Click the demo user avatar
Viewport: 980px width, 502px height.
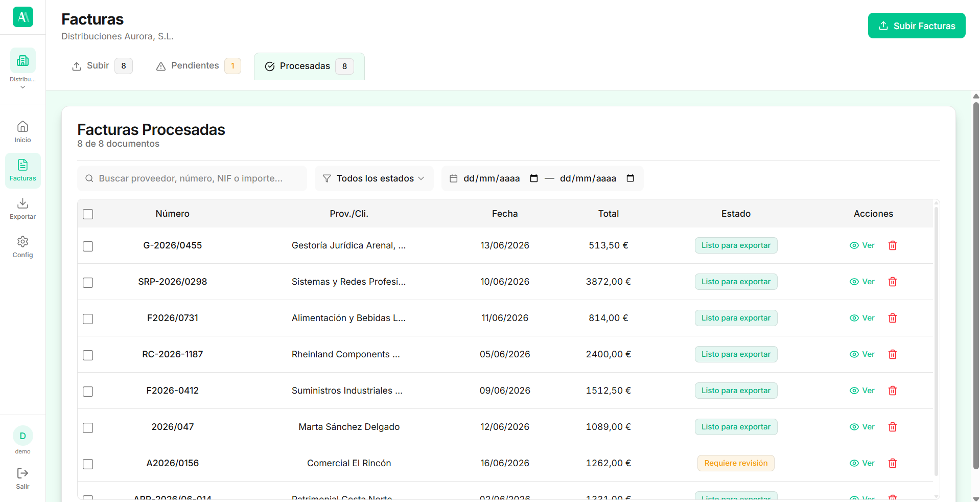[x=23, y=436]
